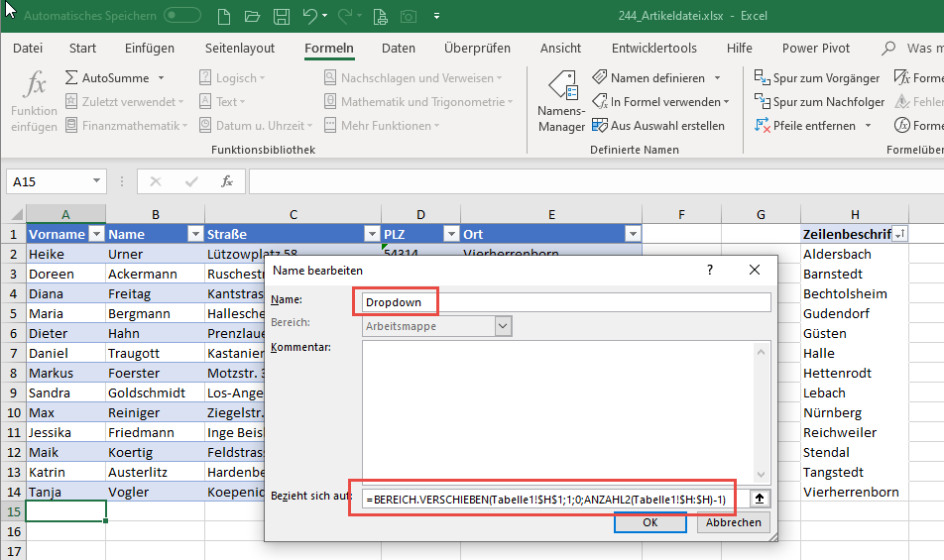Open Finanzmathematik functions list
Image resolution: width=944 pixels, height=560 pixels.
click(x=127, y=126)
